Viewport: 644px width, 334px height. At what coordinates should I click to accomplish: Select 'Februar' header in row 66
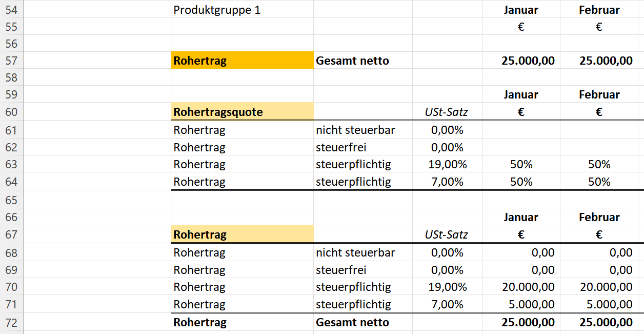599,217
